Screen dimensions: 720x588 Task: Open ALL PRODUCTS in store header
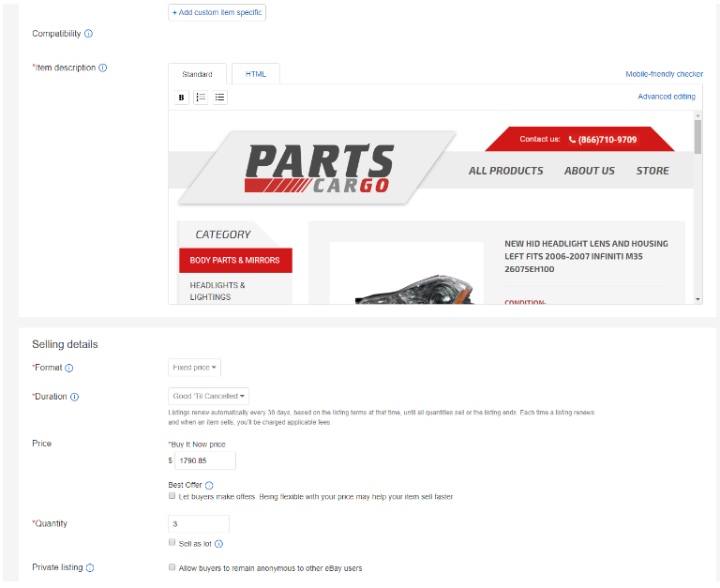(505, 171)
